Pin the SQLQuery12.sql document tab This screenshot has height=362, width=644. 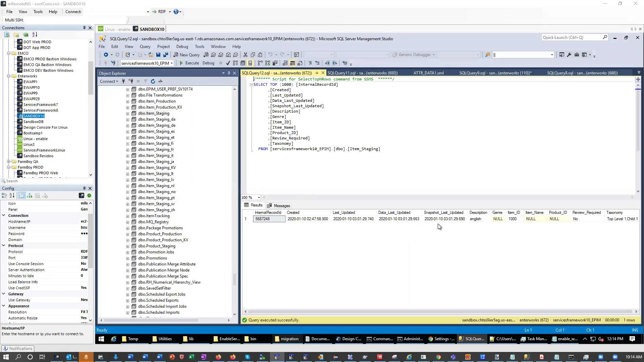tap(317, 73)
